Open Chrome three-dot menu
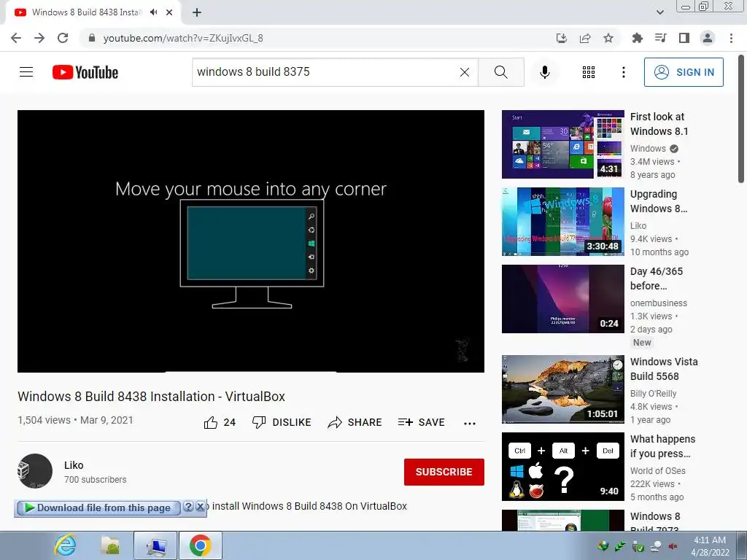Image resolution: width=747 pixels, height=560 pixels. (x=731, y=38)
